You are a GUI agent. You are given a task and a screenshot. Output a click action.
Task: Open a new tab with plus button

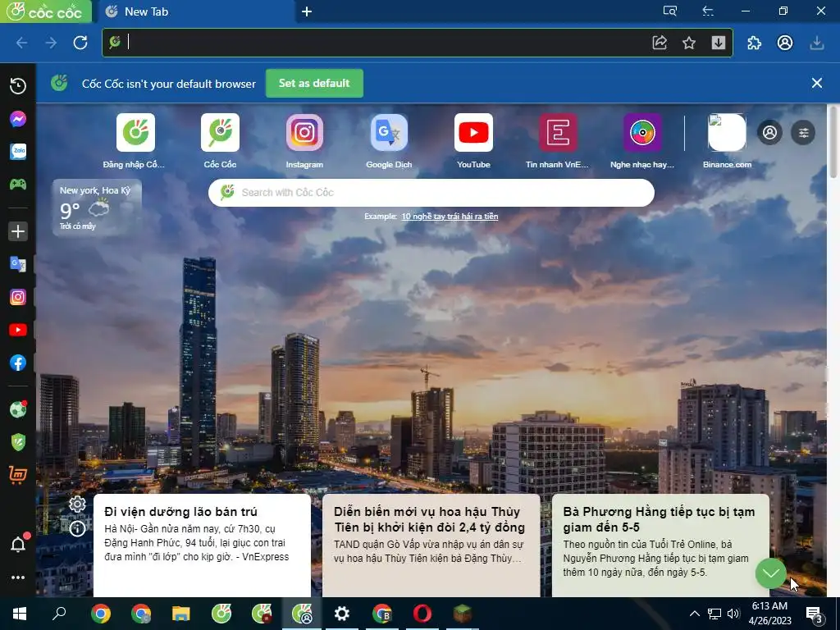point(307,11)
